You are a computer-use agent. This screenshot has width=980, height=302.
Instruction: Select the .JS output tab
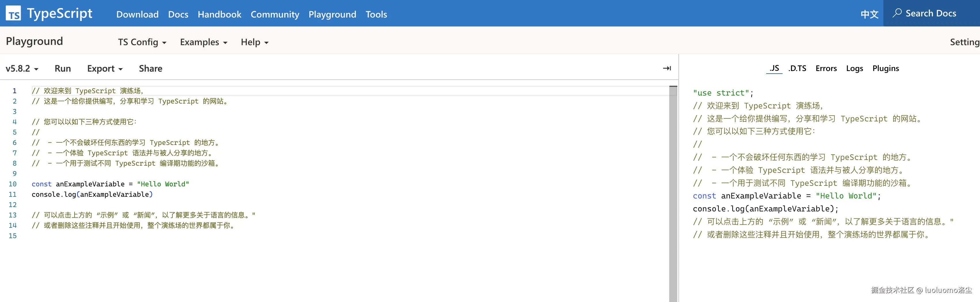pyautogui.click(x=774, y=68)
